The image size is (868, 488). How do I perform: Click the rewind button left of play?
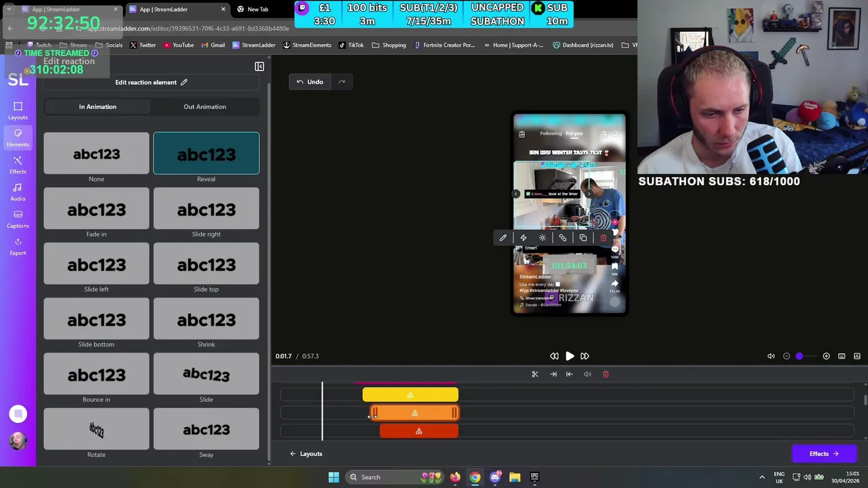point(554,356)
